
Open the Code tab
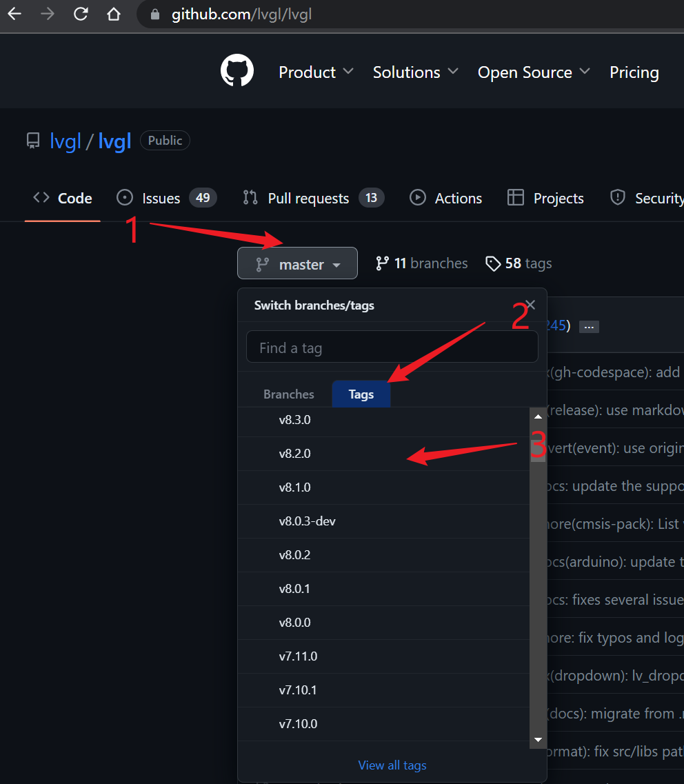[63, 199]
